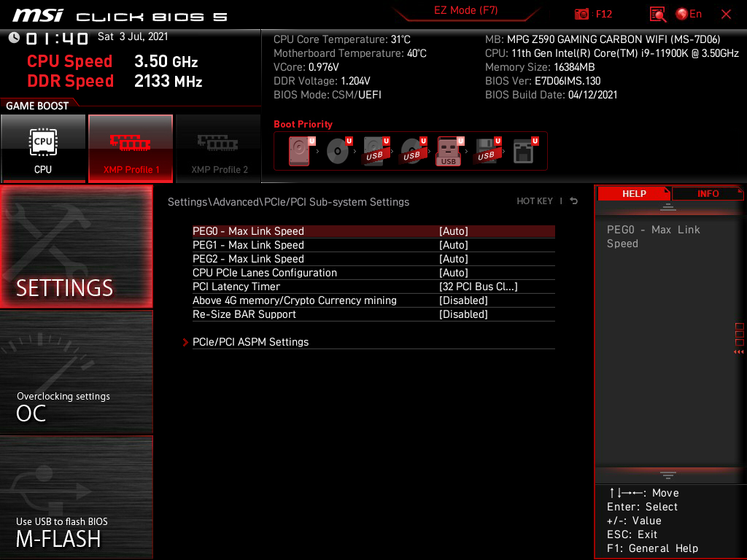Viewport: 747px width, 560px height.
Task: Click the help panel bottom handle
Action: point(667,475)
